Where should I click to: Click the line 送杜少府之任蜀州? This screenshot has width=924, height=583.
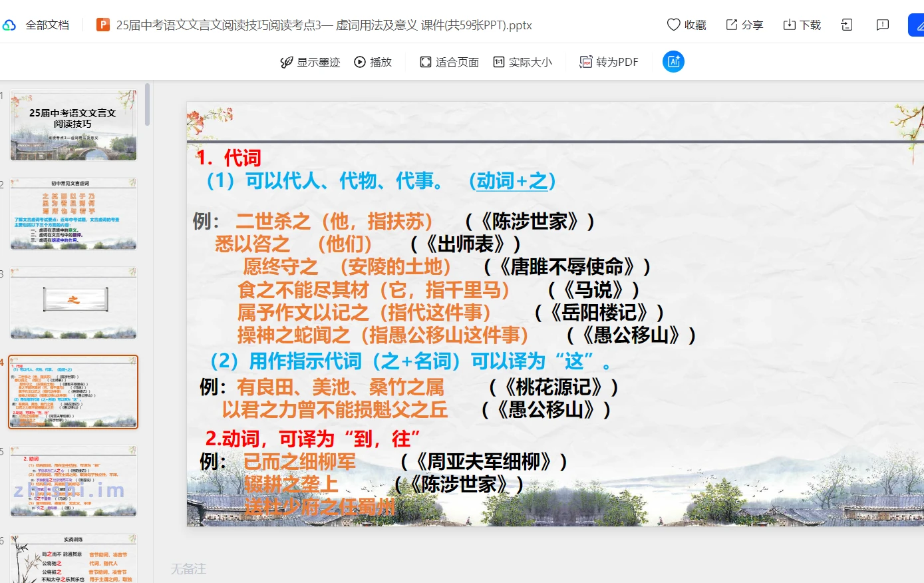319,507
